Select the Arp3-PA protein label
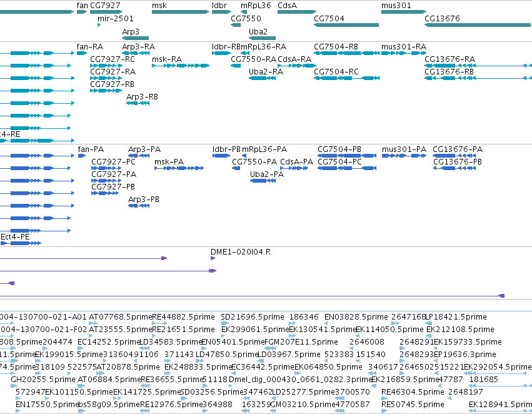 point(144,149)
